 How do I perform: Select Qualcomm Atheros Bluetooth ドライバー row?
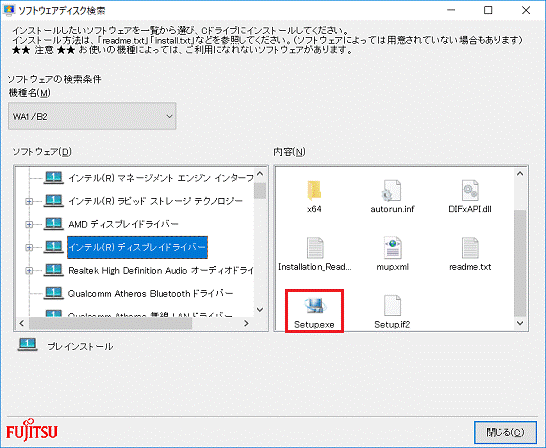[150, 293]
